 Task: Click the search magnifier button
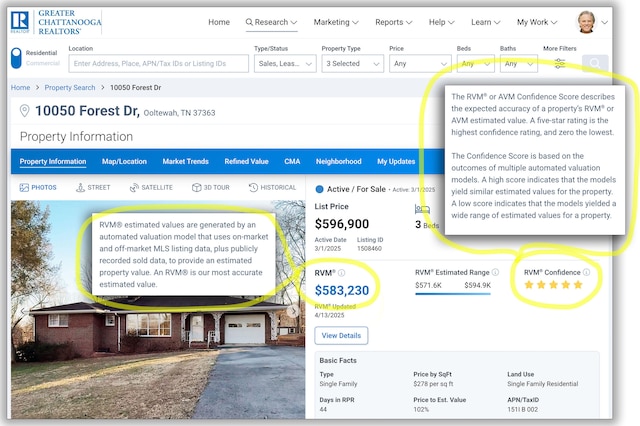pyautogui.click(x=595, y=63)
